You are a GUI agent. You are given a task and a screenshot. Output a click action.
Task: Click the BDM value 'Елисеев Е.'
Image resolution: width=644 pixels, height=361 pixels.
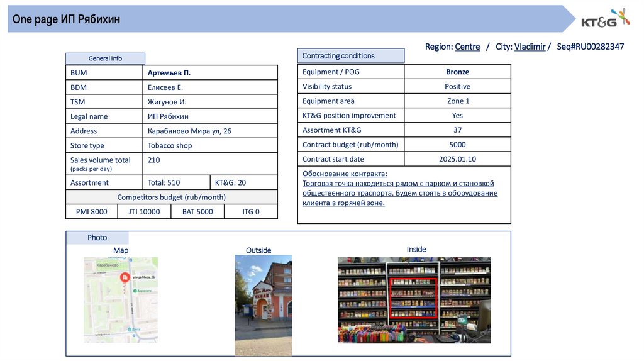coord(165,87)
